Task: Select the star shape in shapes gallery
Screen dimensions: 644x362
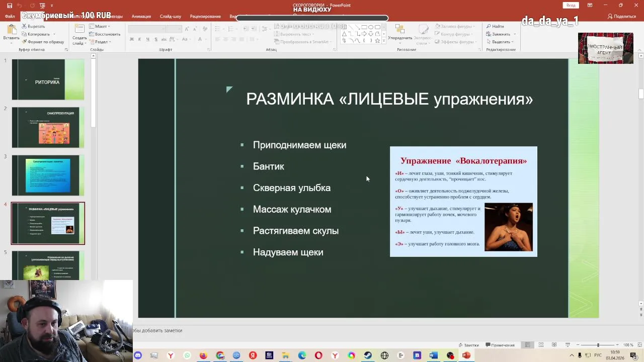Action: [378, 41]
